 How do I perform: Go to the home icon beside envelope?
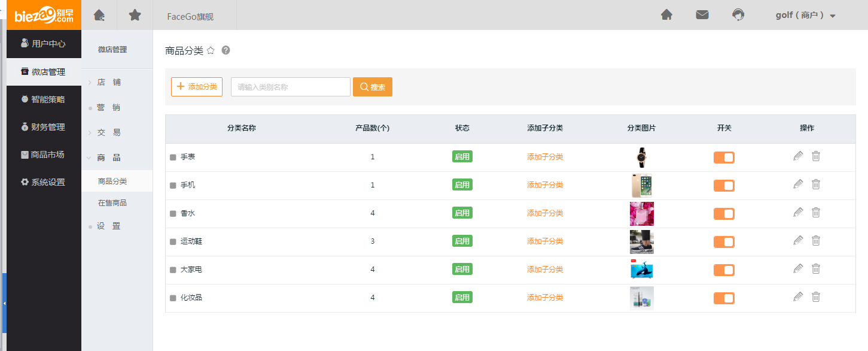pos(666,15)
